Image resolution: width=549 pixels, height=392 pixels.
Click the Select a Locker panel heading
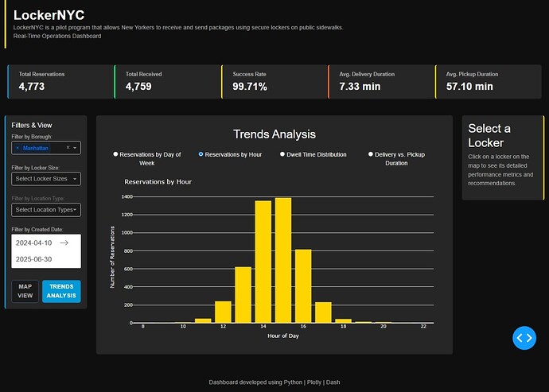(x=489, y=135)
